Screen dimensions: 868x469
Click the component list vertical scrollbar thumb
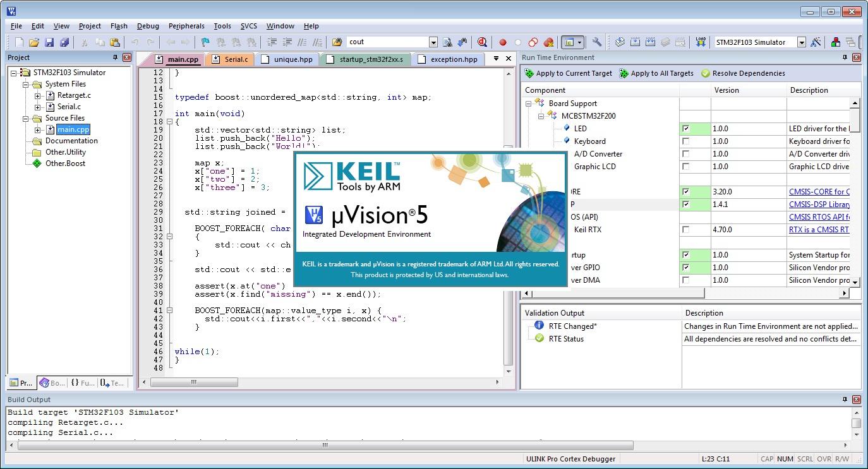coord(855,119)
